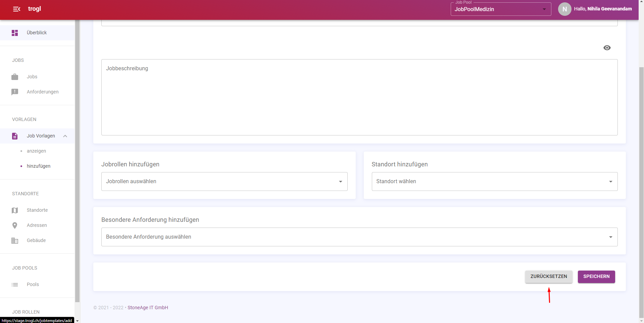644x323 pixels.
Task: Click the Jobs briefcase icon
Action: click(15, 77)
